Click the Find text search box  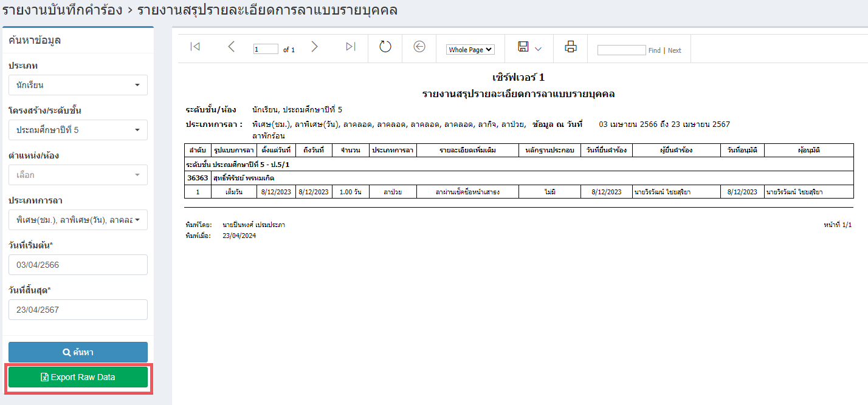pos(621,50)
